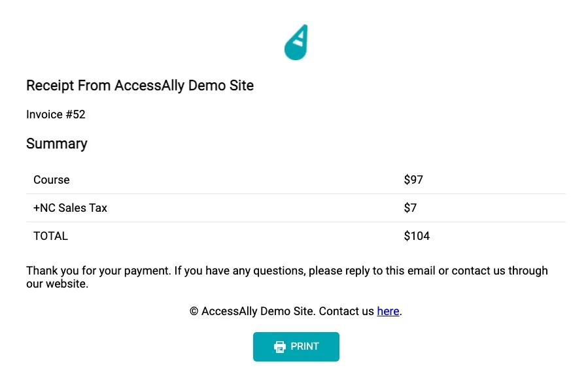
Task: Click the Receipt From AccessAlly Demo Site heading
Action: pyautogui.click(x=139, y=86)
